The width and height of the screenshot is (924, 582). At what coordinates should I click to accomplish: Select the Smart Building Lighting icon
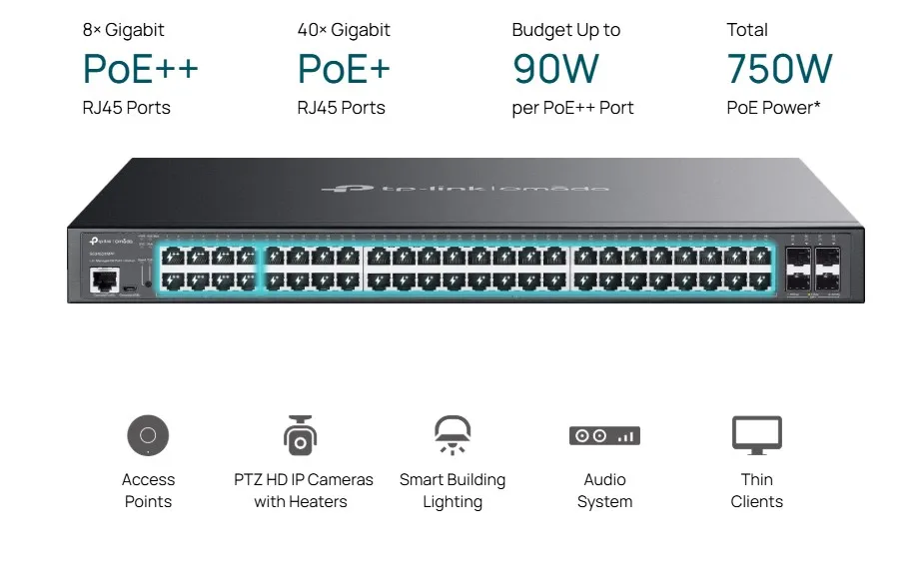pyautogui.click(x=452, y=435)
